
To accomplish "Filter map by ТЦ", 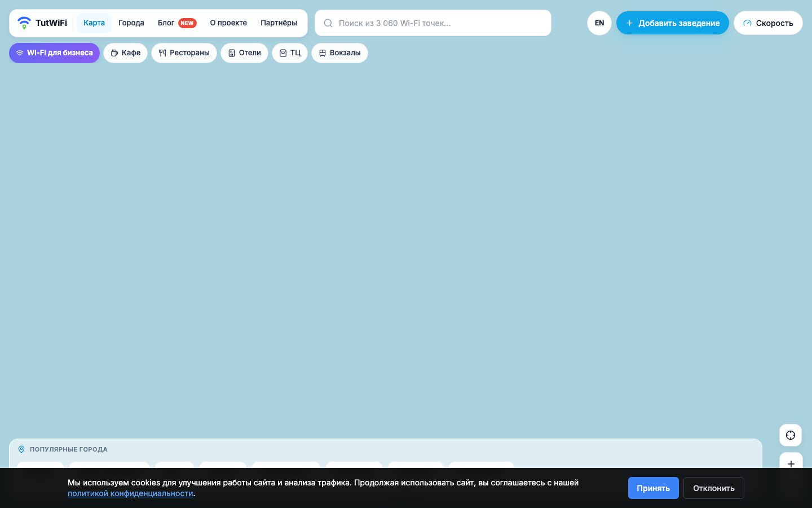I will pyautogui.click(x=290, y=53).
